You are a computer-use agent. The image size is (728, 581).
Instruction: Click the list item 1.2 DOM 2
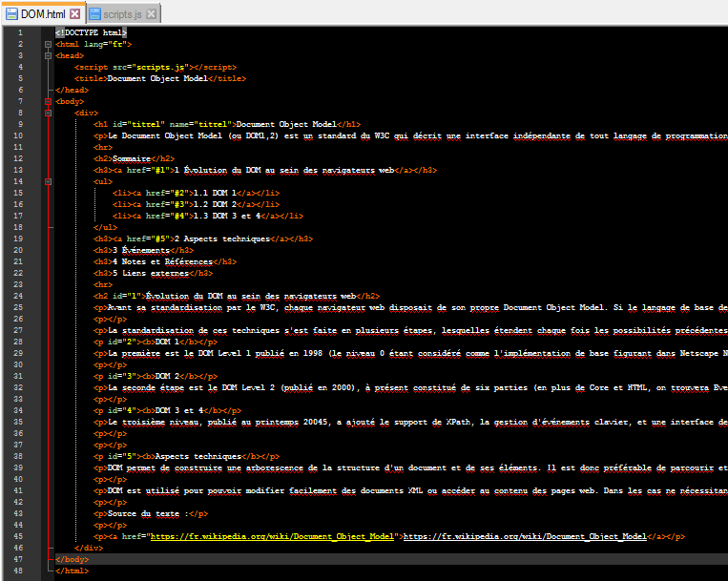pos(215,205)
